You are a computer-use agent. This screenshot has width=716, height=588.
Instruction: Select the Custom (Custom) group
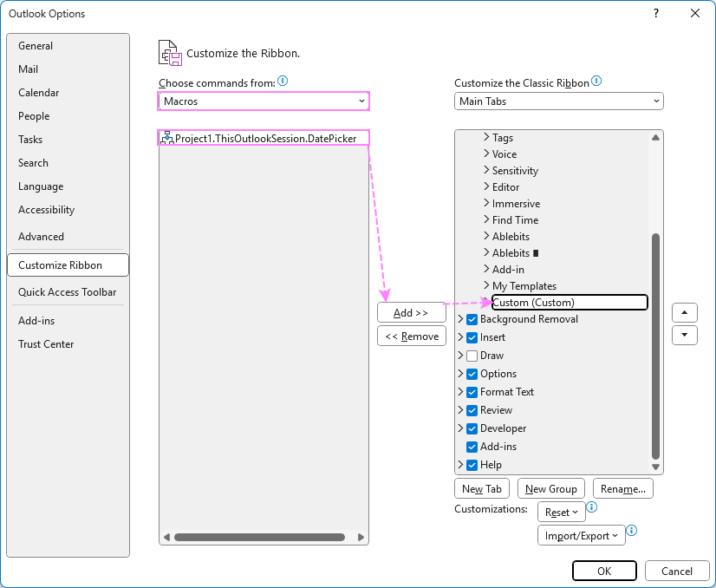(570, 303)
